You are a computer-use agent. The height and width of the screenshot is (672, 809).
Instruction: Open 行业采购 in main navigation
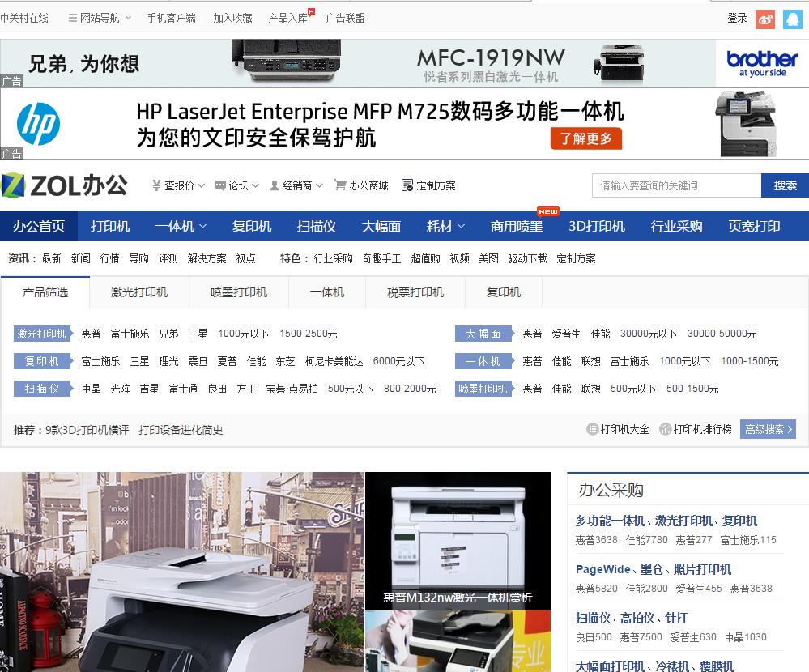point(676,226)
